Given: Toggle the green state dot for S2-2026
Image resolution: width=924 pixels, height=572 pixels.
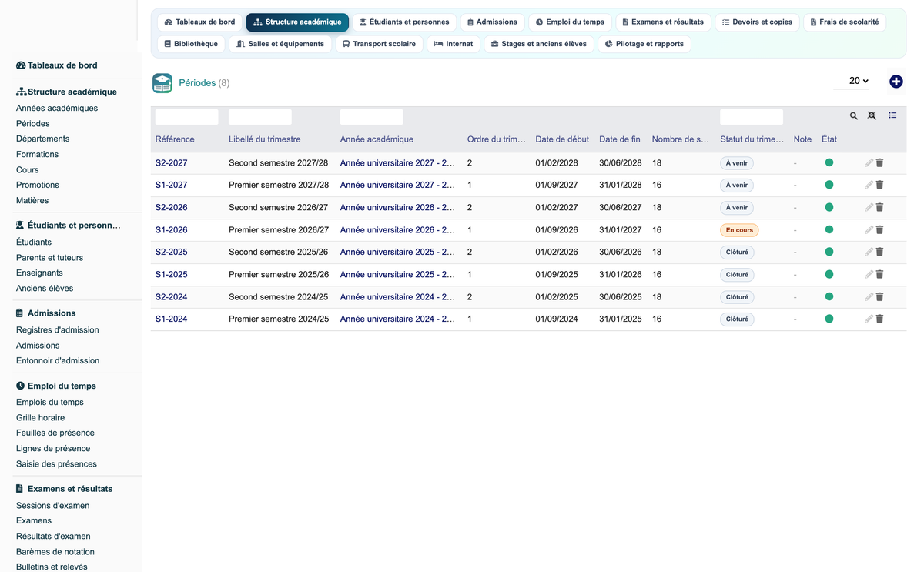Looking at the screenshot, I should (x=829, y=207).
